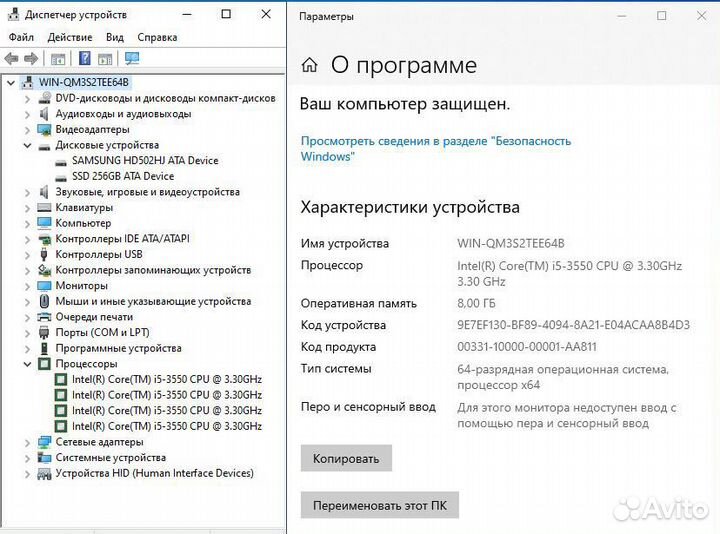The width and height of the screenshot is (720, 534).
Task: Click the Мониторы screen icon
Action: (45, 286)
